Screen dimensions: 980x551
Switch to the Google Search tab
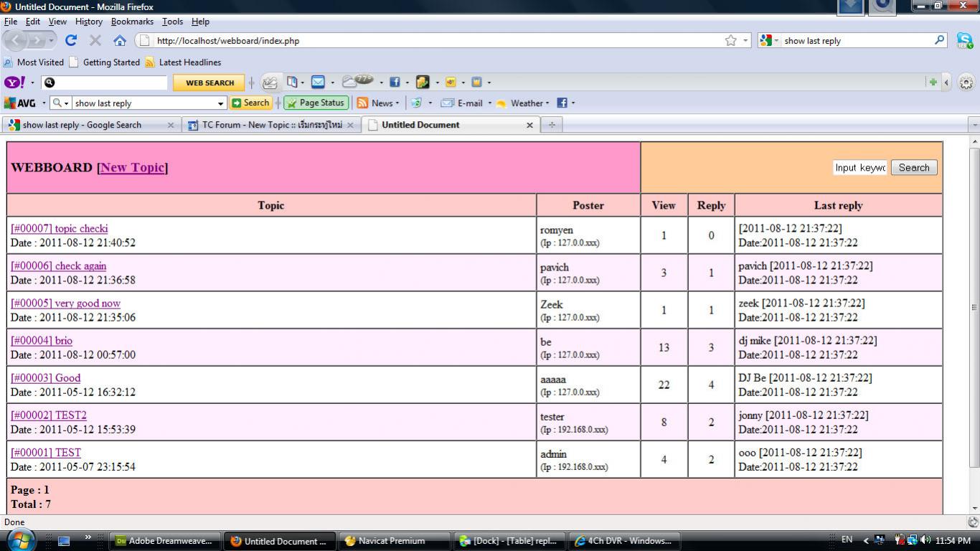tap(90, 125)
